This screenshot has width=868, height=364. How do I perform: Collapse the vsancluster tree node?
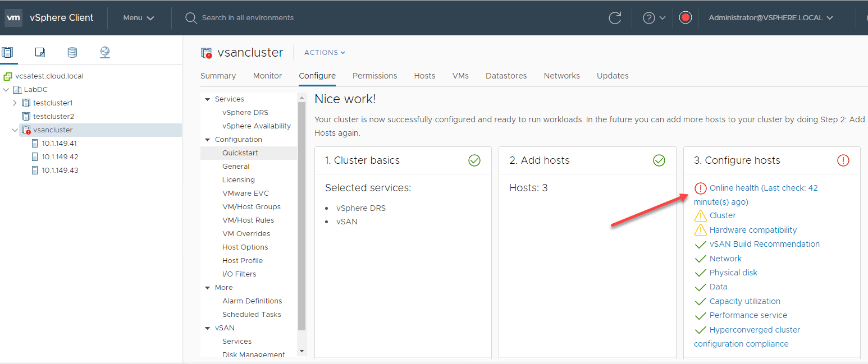coord(15,130)
